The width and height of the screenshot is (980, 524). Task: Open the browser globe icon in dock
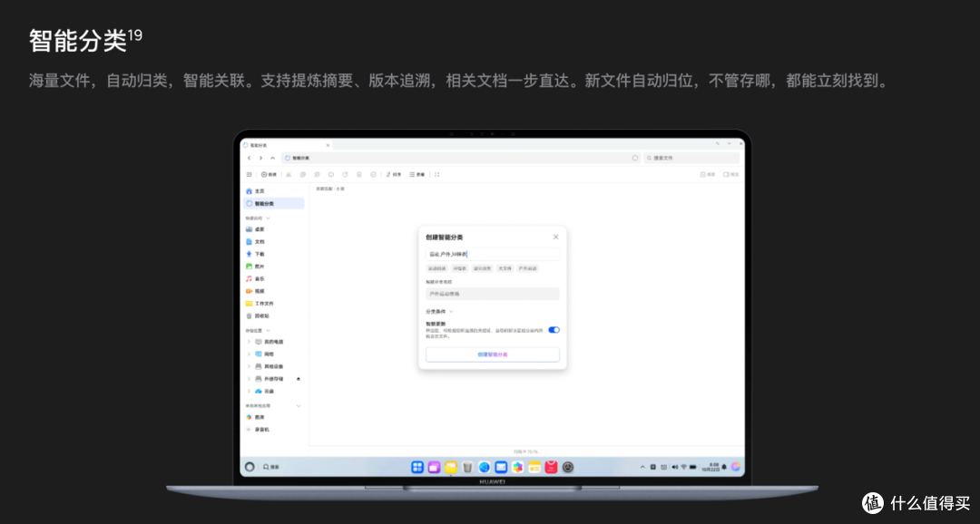pos(485,467)
